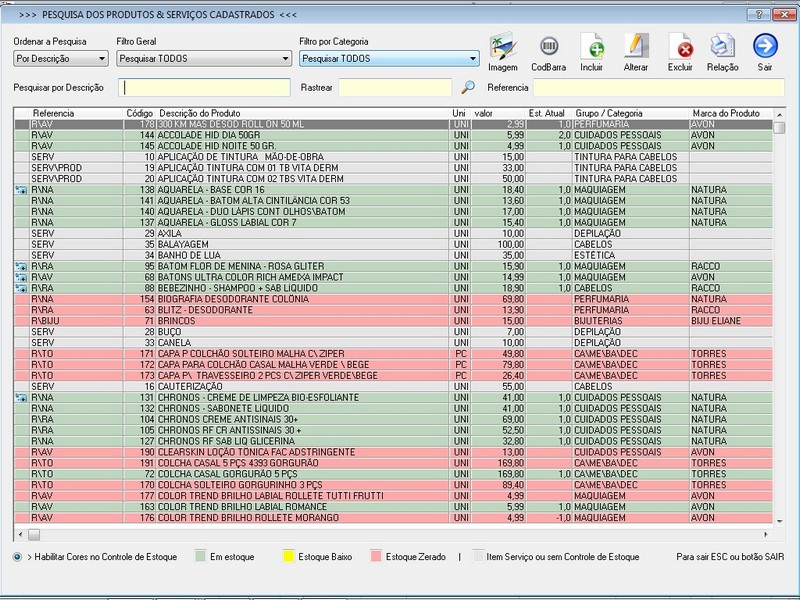Image resolution: width=800 pixels, height=600 pixels.
Task: Select COLCHA SOLTEIRO GORGURINHO 3 PÇS row
Action: tap(393, 485)
